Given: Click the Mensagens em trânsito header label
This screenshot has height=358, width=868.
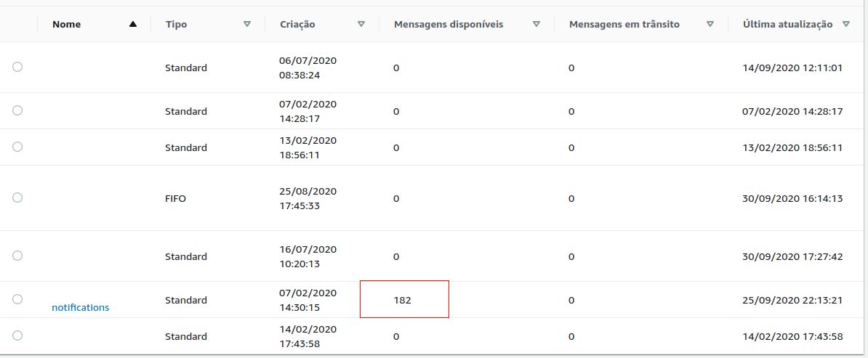Looking at the screenshot, I should [624, 25].
